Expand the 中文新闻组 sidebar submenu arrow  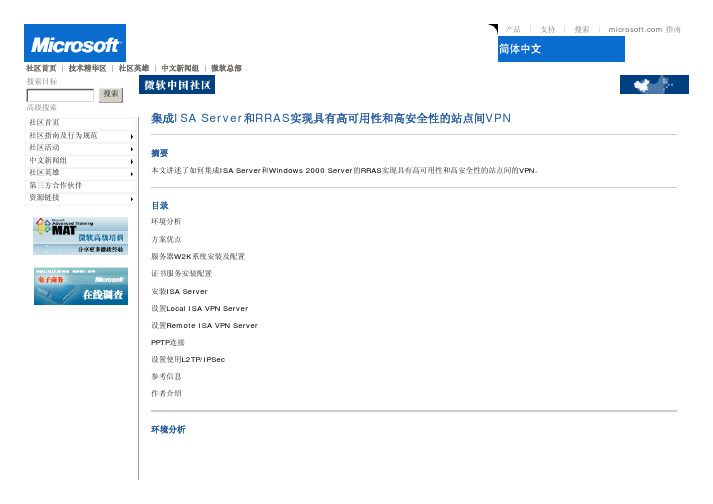132,161
